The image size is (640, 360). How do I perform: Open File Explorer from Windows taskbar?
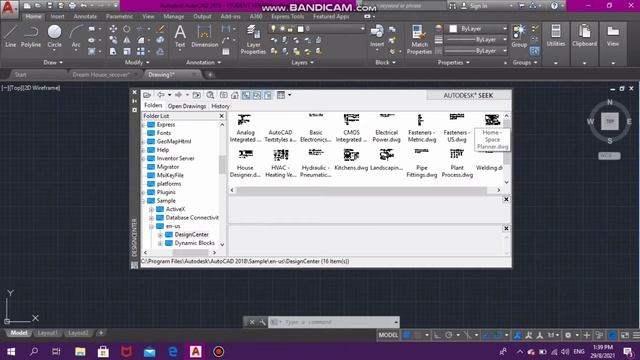tap(80, 351)
